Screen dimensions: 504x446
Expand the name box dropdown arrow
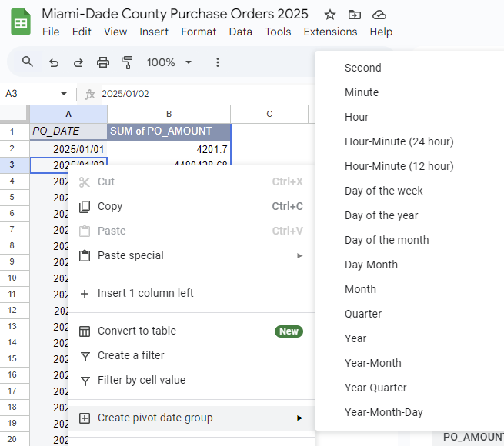pos(64,94)
